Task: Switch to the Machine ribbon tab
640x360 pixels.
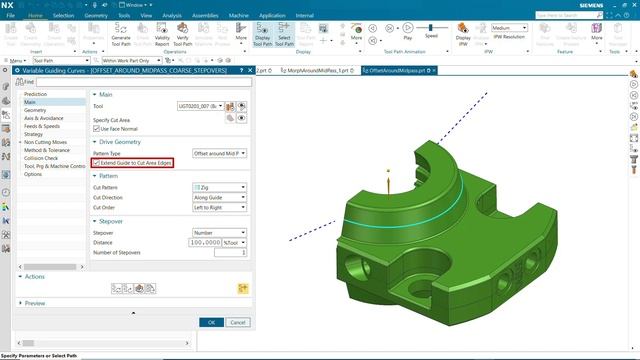Action: [x=238, y=16]
